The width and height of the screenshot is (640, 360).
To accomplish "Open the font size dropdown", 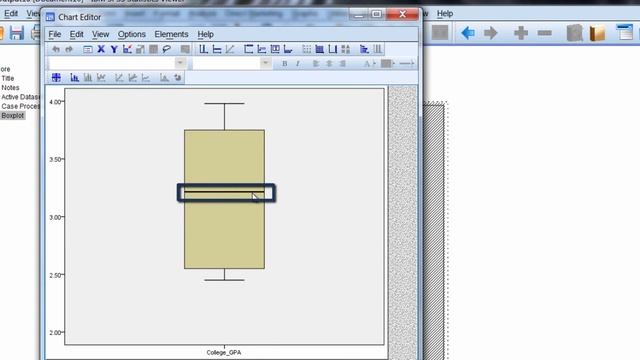I will [x=265, y=63].
